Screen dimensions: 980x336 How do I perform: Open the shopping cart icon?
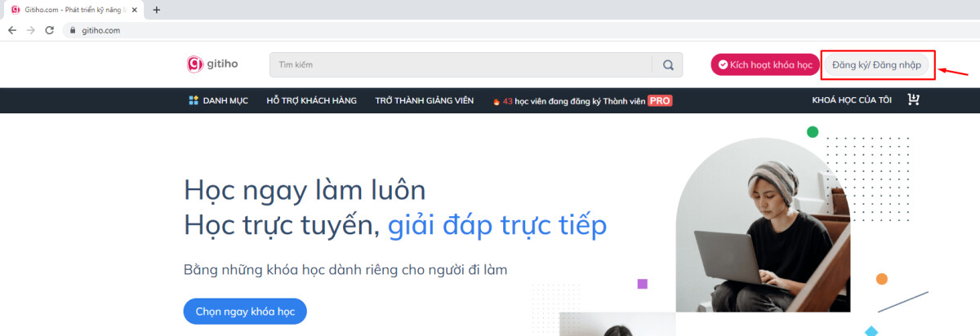coord(913,100)
